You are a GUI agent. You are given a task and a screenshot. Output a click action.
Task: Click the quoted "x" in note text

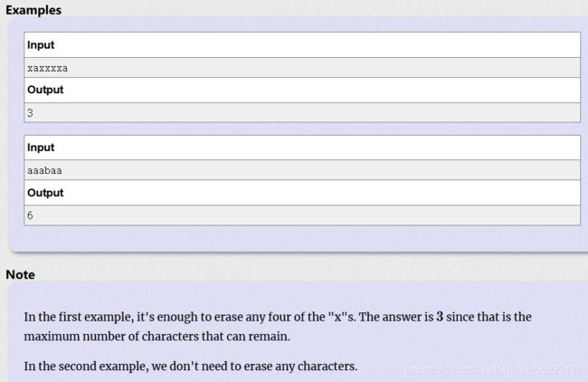pos(338,317)
